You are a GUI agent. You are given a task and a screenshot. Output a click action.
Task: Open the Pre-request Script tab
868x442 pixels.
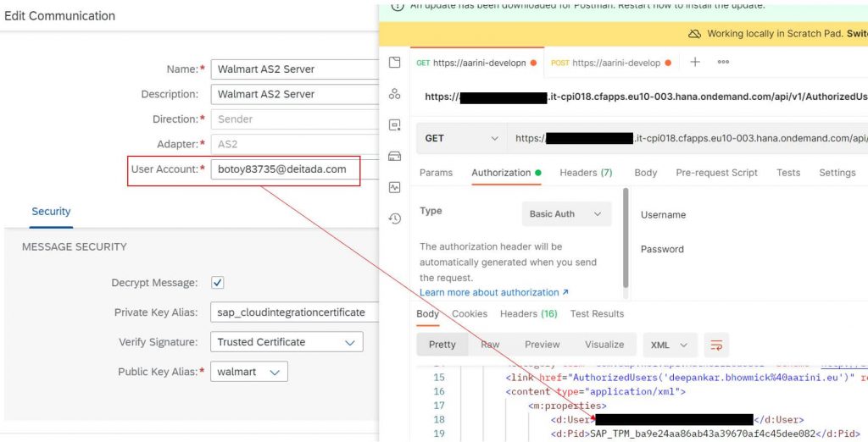click(716, 173)
